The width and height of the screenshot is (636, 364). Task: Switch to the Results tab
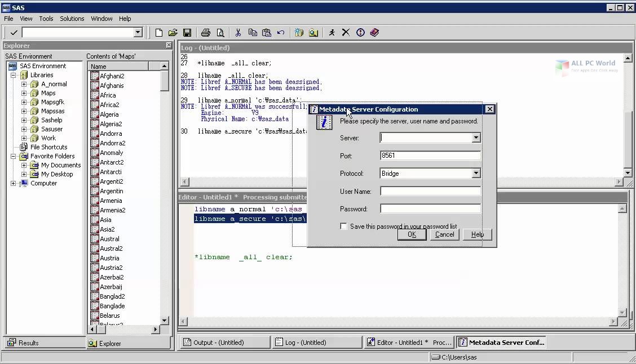coord(44,343)
